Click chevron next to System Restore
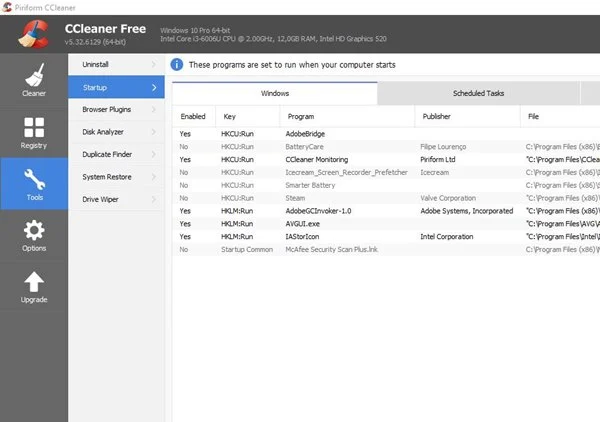Screen dimensions: 600x422 (x=154, y=177)
